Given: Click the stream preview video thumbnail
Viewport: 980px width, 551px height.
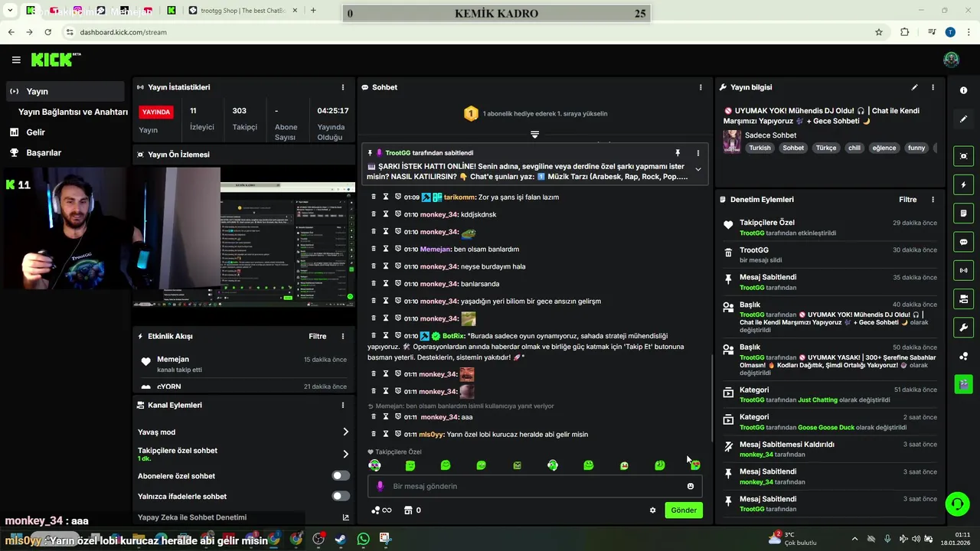Looking at the screenshot, I should 243,236.
